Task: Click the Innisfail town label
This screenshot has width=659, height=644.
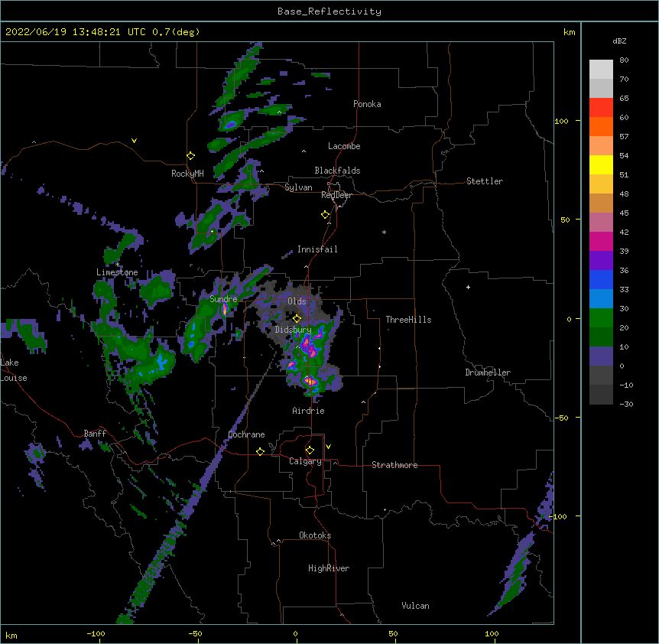Action: tap(317, 249)
